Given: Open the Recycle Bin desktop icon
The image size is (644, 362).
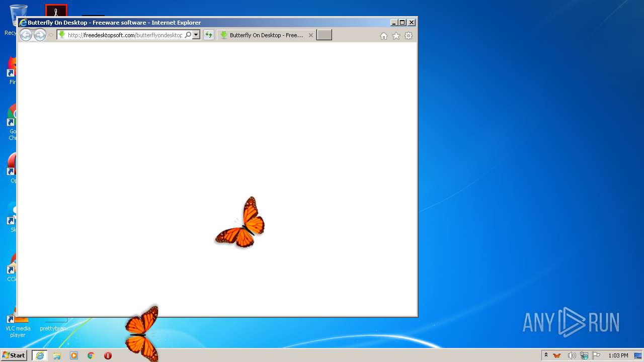Looking at the screenshot, I should tap(11, 20).
